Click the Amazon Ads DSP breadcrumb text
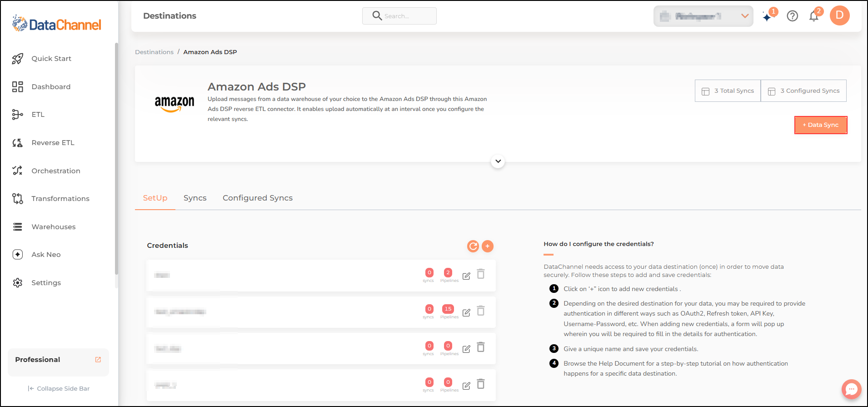 point(210,52)
